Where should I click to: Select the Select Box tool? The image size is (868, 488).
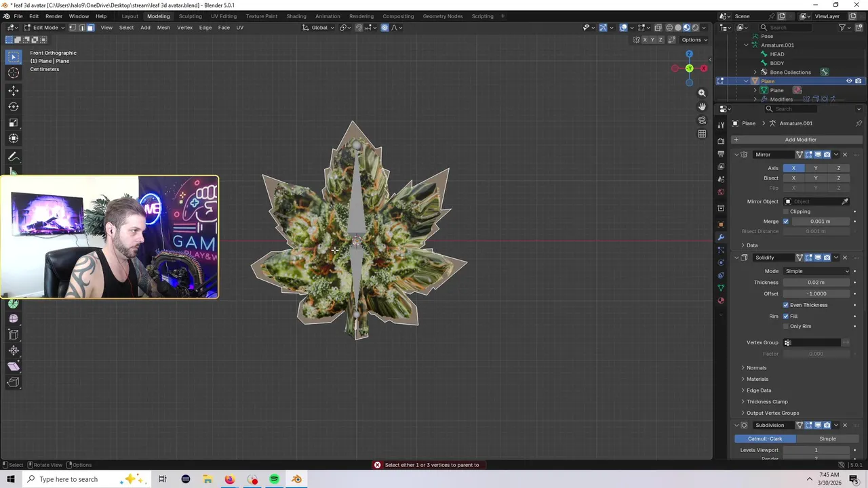tap(14, 57)
